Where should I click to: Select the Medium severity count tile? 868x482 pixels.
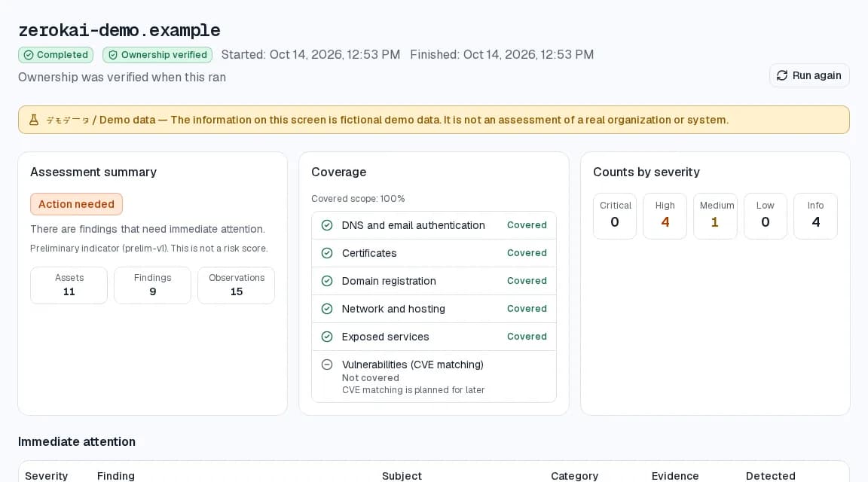point(715,216)
